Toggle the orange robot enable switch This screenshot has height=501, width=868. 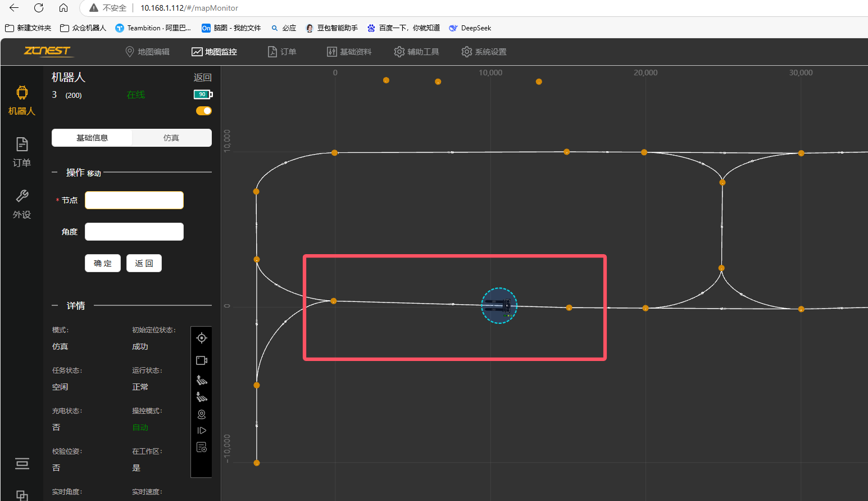203,111
